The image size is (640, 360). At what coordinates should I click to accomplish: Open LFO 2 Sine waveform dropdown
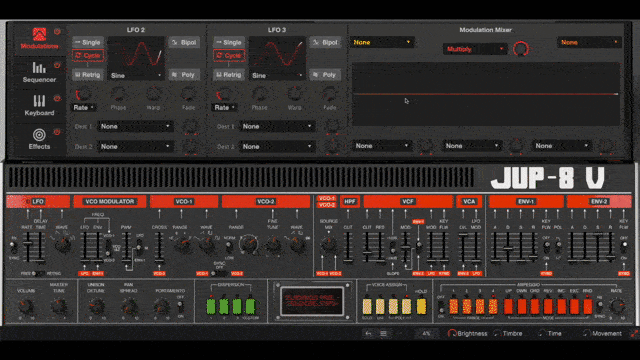point(136,76)
